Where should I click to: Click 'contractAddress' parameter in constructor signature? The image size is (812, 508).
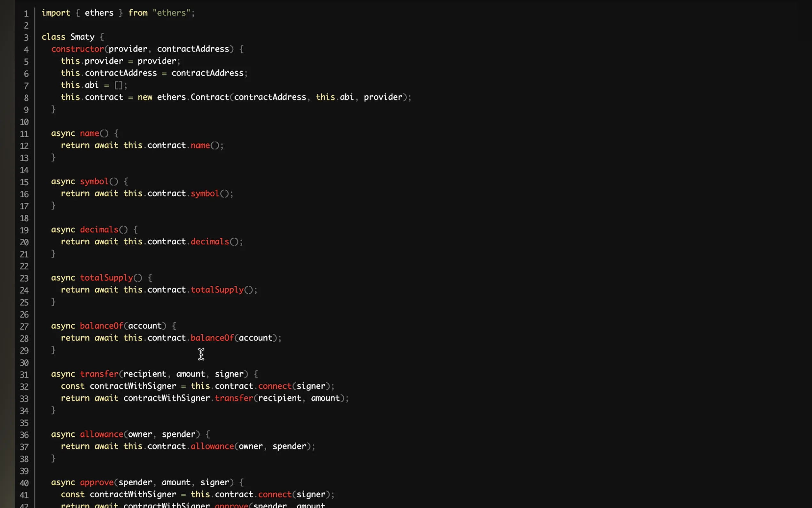[193, 49]
